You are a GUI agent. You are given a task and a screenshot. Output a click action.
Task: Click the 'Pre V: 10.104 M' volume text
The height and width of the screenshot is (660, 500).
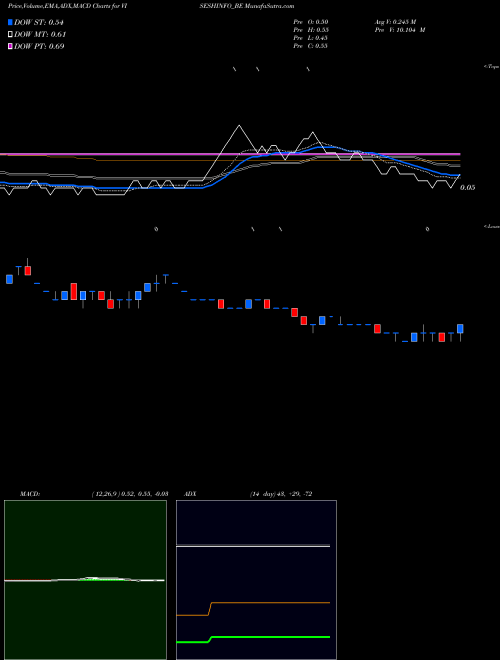point(400,30)
